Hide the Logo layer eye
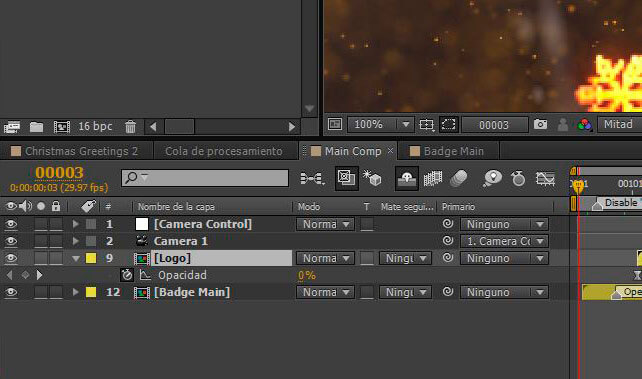The height and width of the screenshot is (379, 642). [11, 258]
